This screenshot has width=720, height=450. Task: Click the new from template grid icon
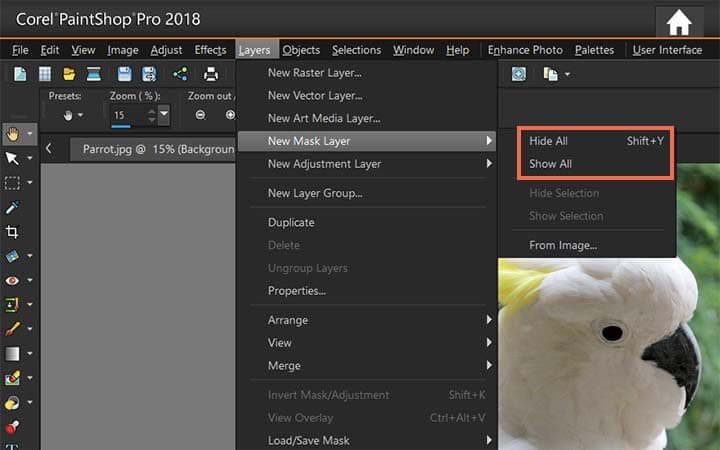pos(45,74)
